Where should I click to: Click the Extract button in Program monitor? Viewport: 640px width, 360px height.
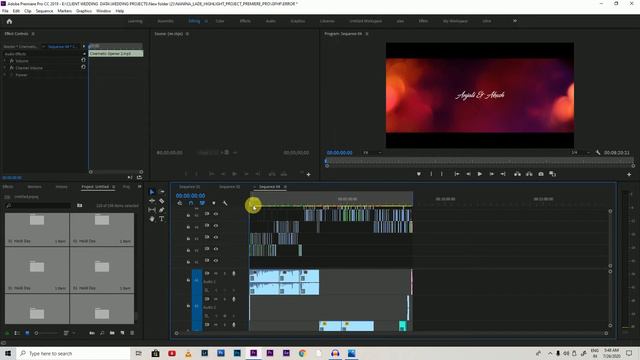click(x=529, y=174)
